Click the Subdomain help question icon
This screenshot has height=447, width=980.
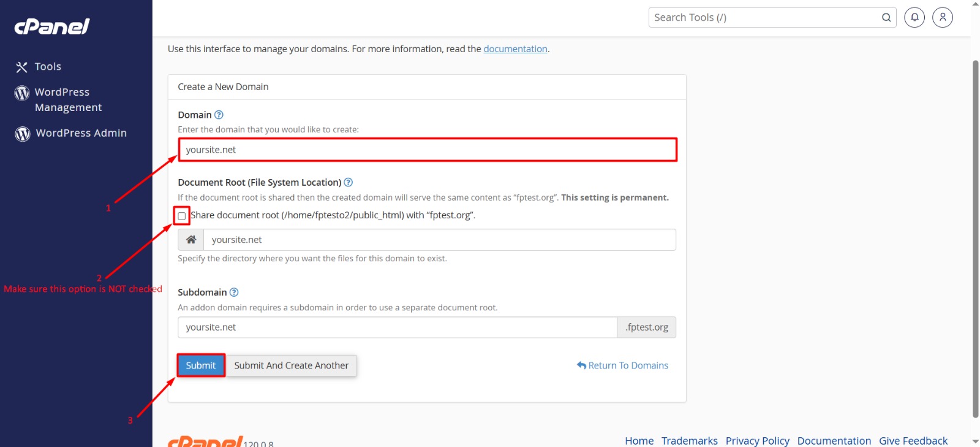click(234, 292)
